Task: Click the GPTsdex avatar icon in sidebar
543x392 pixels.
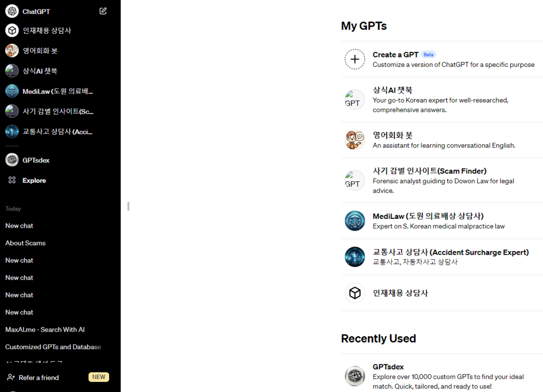Action: tap(12, 160)
